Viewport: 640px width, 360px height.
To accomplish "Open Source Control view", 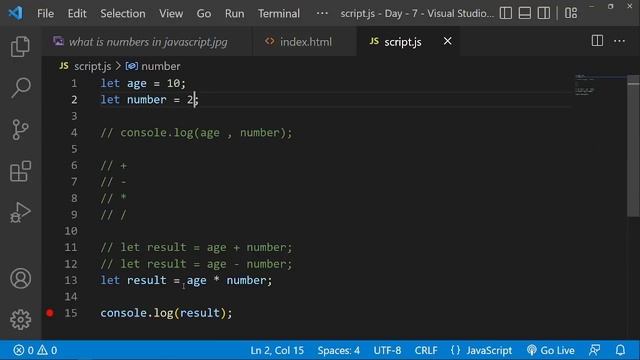I will (20, 129).
